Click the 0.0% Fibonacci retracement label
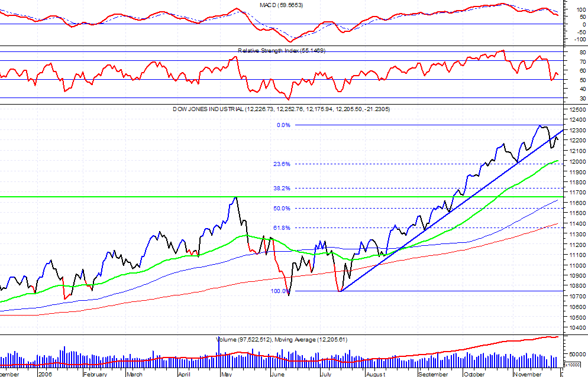The image size is (588, 377). pos(283,125)
